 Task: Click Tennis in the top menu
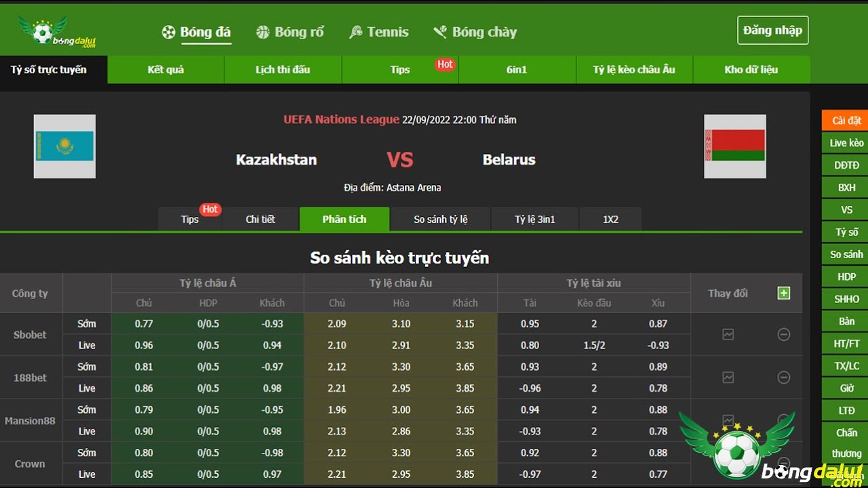(388, 32)
